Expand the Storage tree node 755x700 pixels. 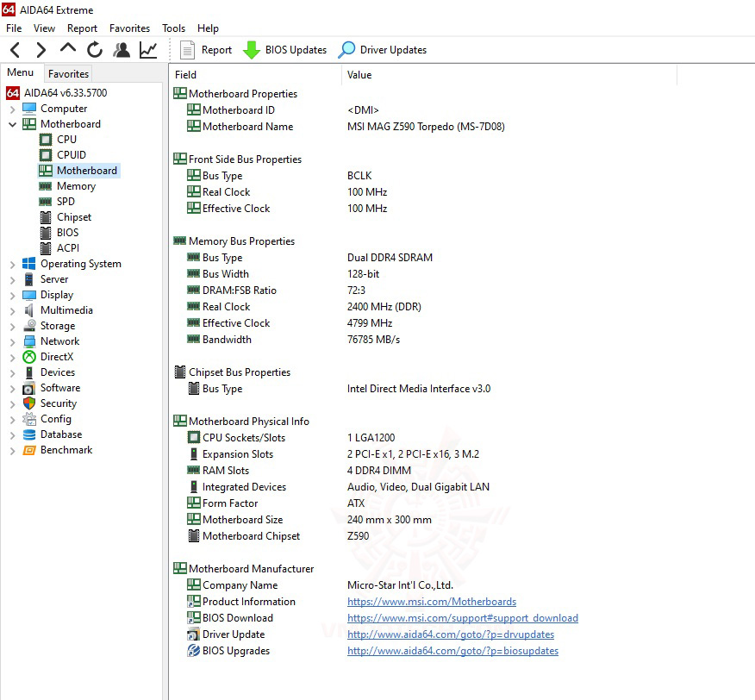pos(13,326)
